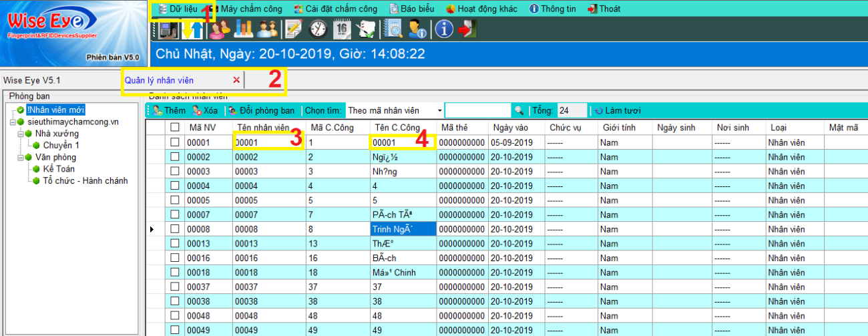
Task: Click the calendar 16 toolbar icon
Action: 342,29
